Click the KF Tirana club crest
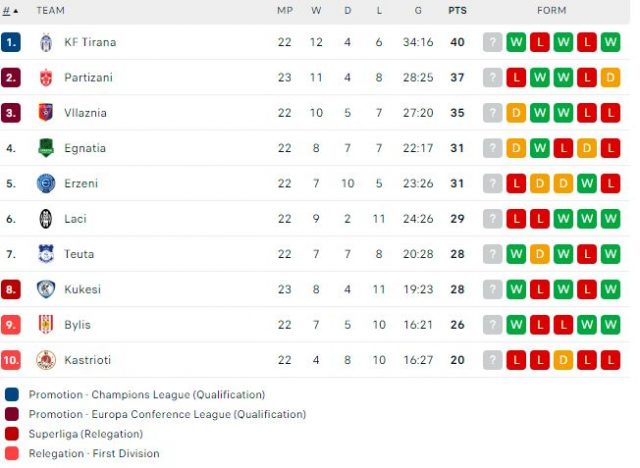The image size is (640, 468). [46, 42]
